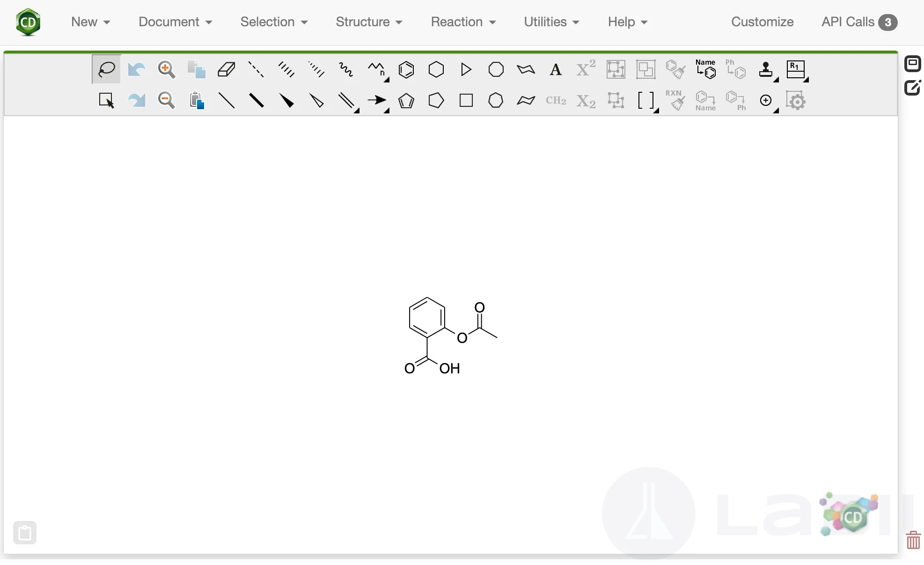Select the text labeling tool
The width and height of the screenshot is (924, 565).
click(x=556, y=69)
